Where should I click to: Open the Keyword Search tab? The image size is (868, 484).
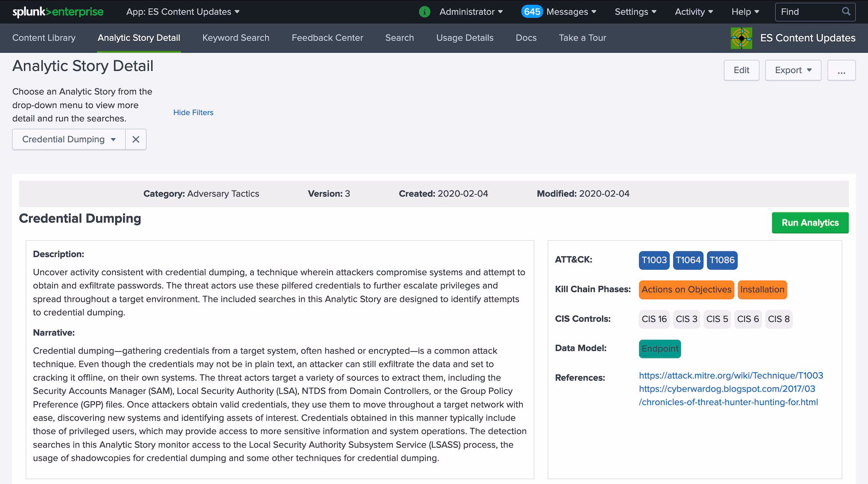[x=236, y=38]
